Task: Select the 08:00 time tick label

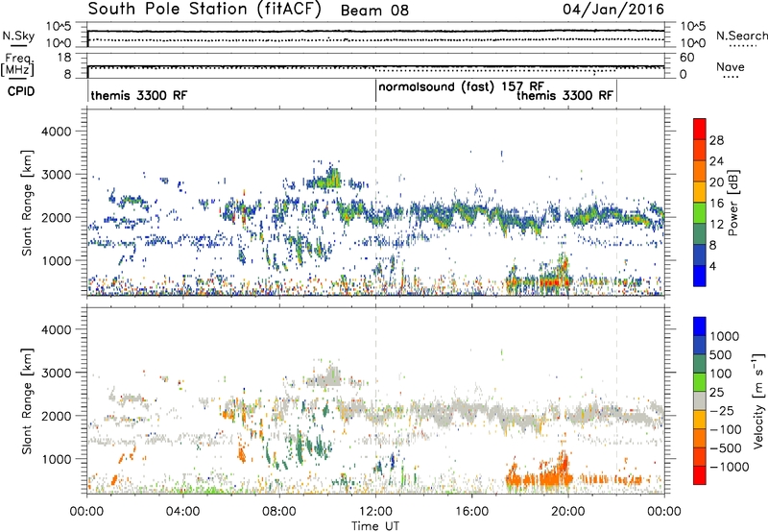Action: (x=278, y=512)
